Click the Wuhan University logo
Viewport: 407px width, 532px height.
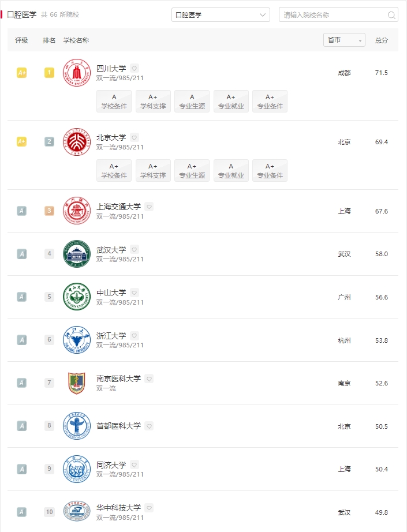point(77,254)
